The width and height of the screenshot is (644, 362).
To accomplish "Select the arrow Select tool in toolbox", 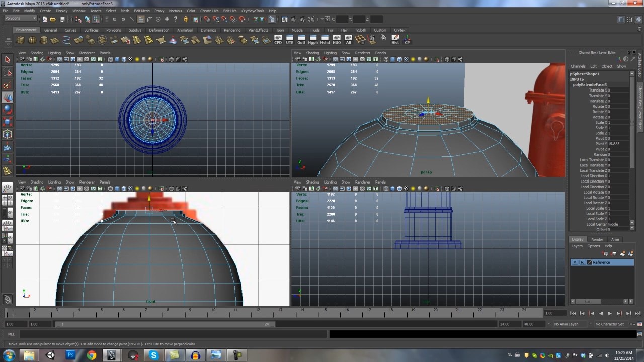I will [x=8, y=60].
